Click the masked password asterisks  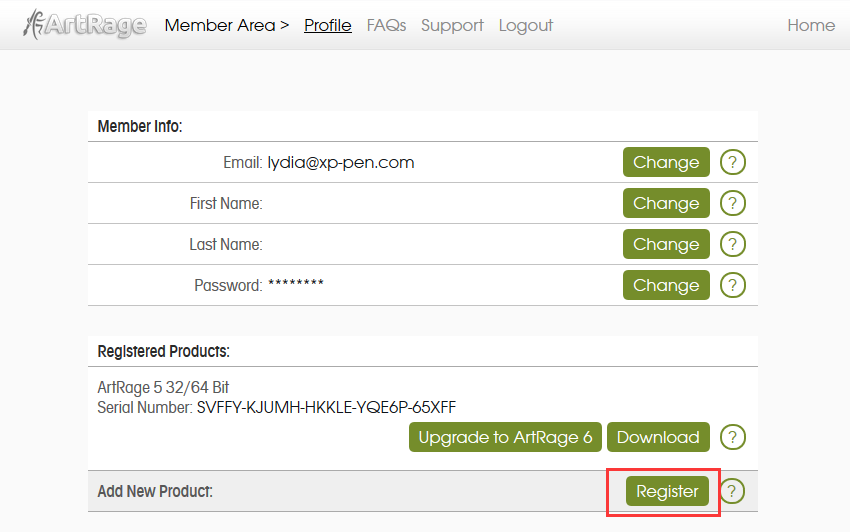(296, 283)
